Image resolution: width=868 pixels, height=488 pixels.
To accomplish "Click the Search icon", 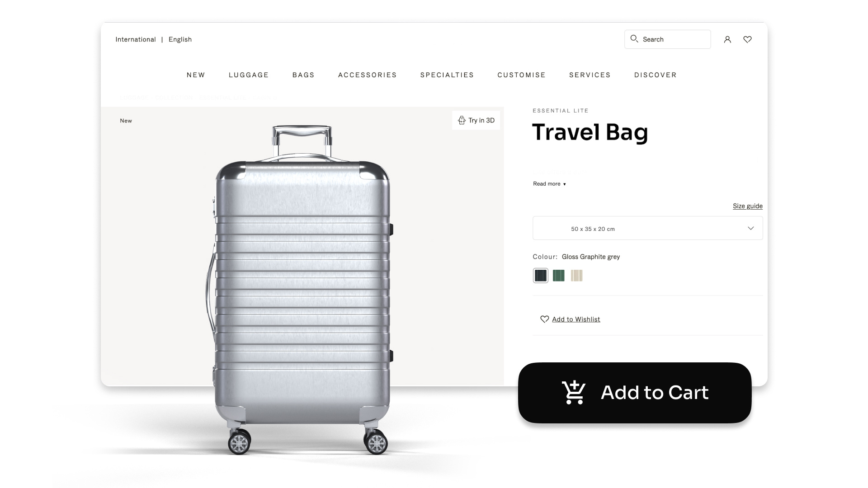I will click(x=634, y=39).
